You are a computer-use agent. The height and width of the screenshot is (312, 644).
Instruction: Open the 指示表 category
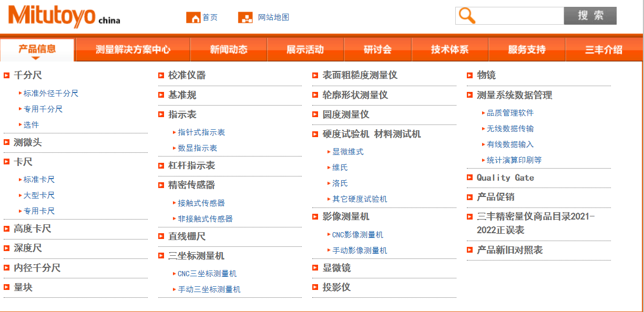click(182, 115)
